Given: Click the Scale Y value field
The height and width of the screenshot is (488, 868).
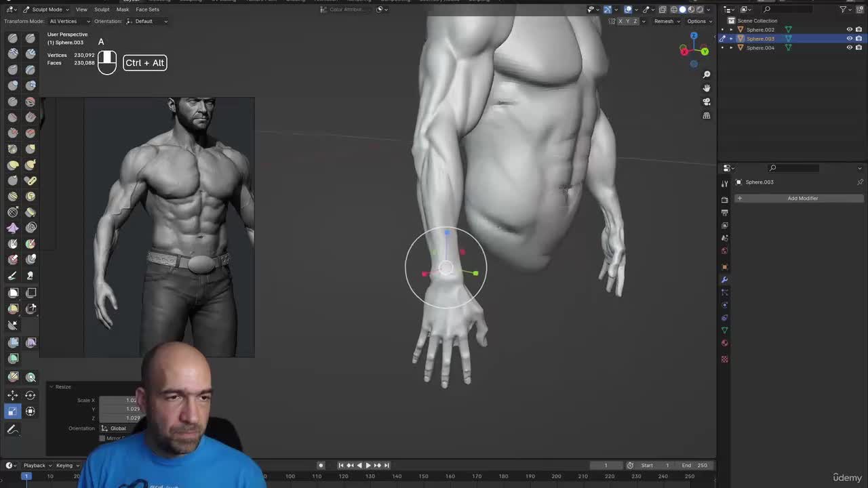Looking at the screenshot, I should click(120, 409).
